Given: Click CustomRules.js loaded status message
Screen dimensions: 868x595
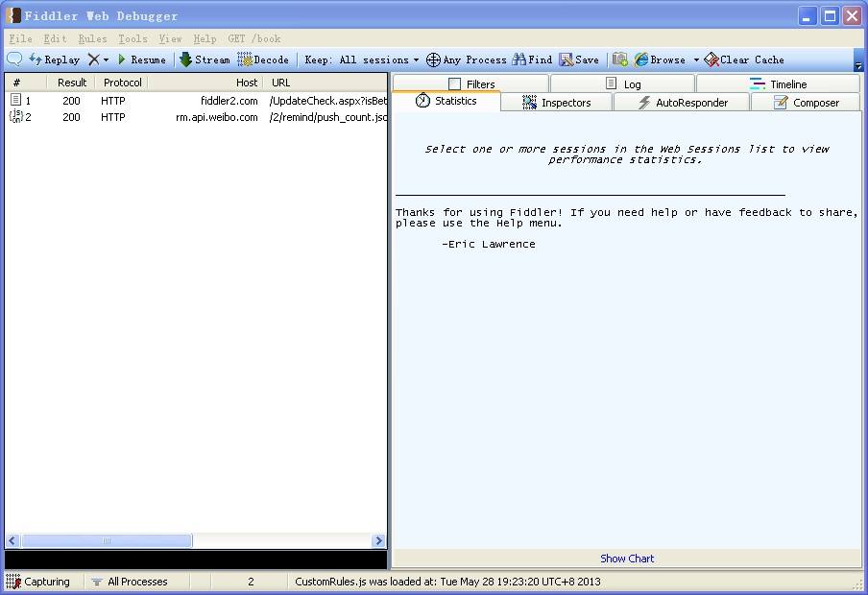Looking at the screenshot, I should tap(447, 582).
